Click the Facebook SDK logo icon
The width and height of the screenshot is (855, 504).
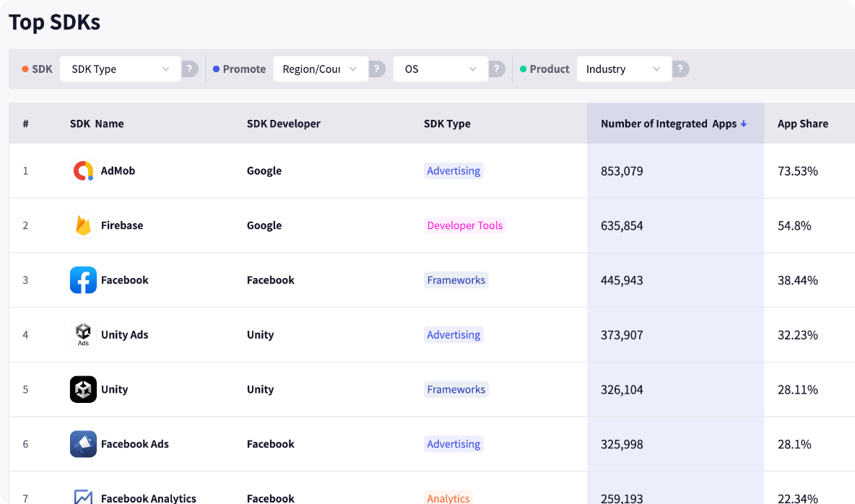click(x=83, y=280)
